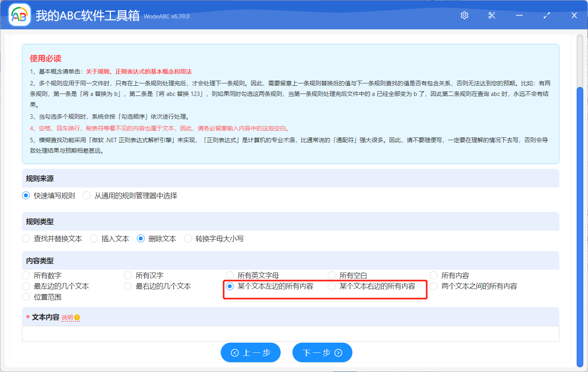Choose the 转换字母大小写 rule type

(x=188, y=239)
